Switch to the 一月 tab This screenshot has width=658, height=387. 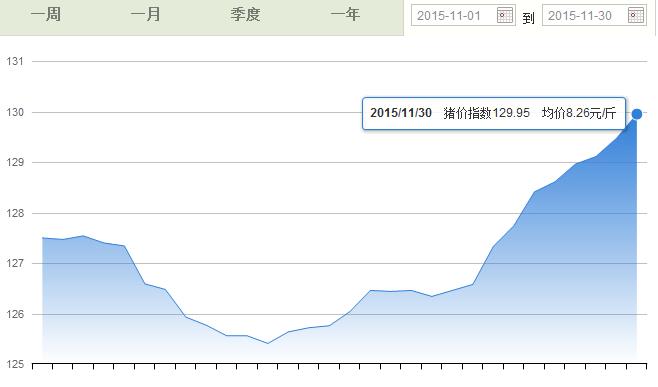[x=146, y=15]
